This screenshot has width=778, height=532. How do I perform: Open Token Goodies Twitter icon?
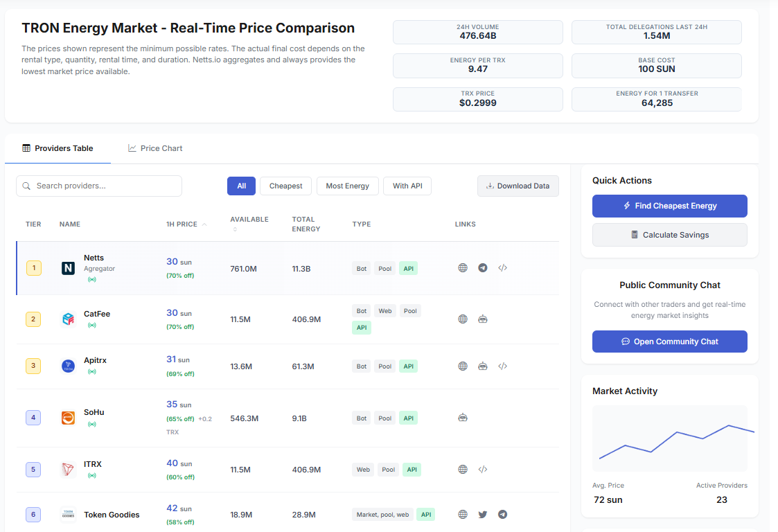pyautogui.click(x=483, y=515)
